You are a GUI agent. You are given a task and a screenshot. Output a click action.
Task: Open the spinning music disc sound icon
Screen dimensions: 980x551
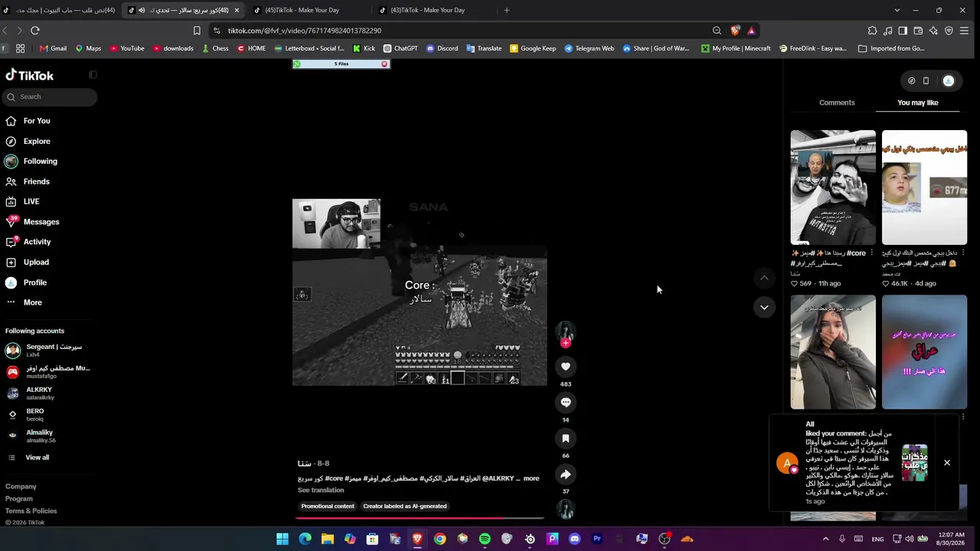pos(566,510)
